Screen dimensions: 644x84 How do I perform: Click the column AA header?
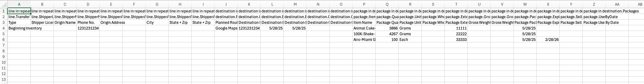point(617,4)
